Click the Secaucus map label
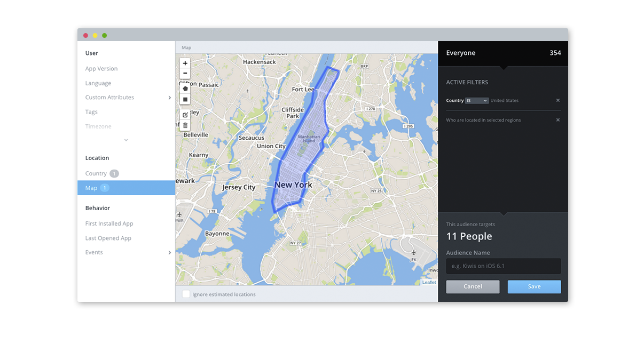This screenshot has height=344, width=644. click(252, 138)
